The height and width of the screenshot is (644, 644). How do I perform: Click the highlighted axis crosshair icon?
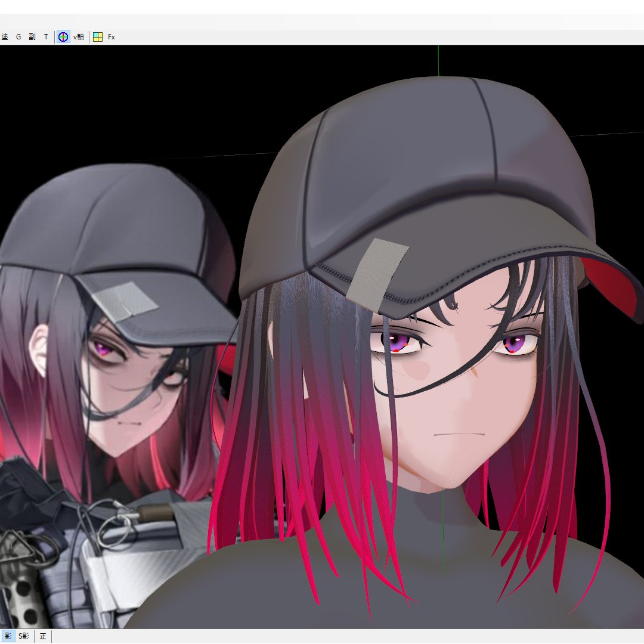[x=62, y=36]
